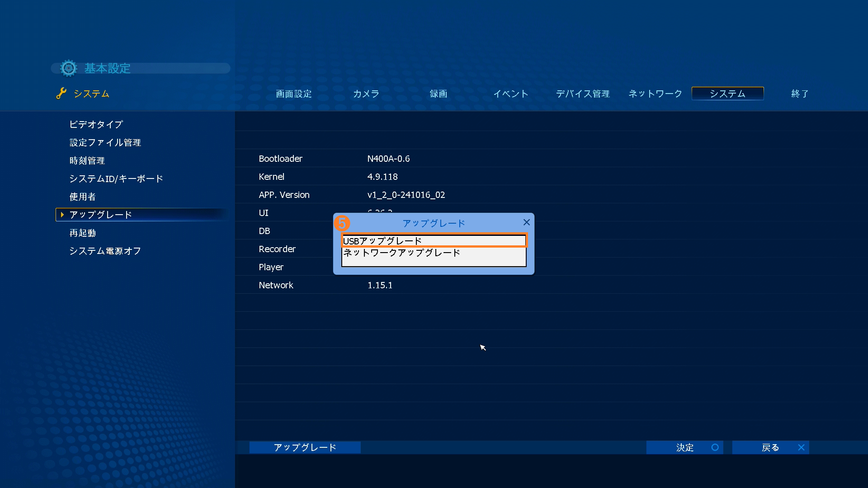Click the X icon on 戻る button
Viewport: 868px width, 488px height.
point(801,447)
